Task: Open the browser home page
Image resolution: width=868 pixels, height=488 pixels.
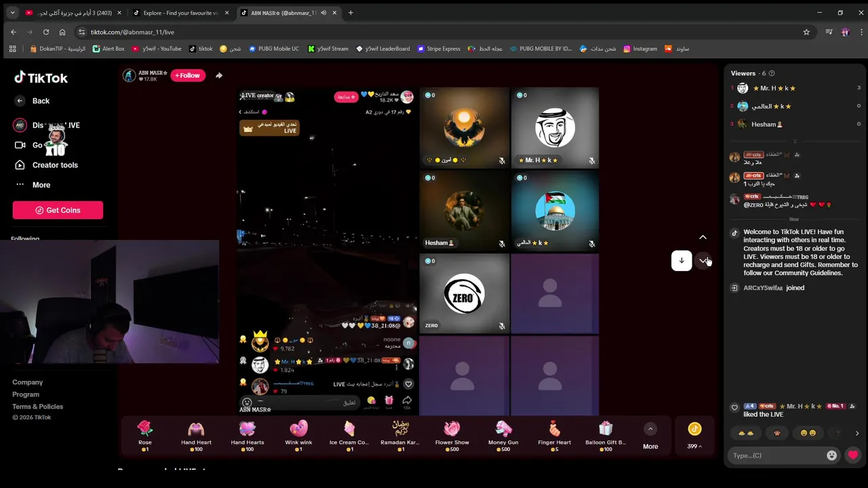Action: (x=62, y=32)
